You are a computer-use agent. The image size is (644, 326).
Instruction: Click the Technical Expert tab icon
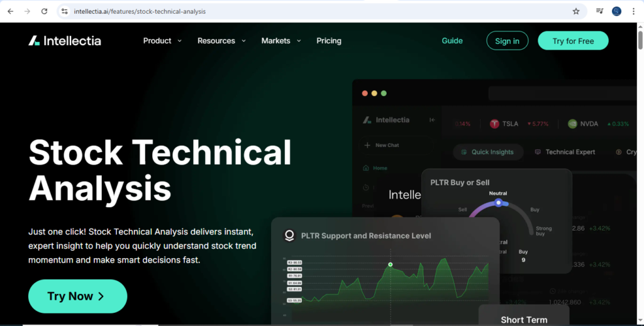[538, 152]
